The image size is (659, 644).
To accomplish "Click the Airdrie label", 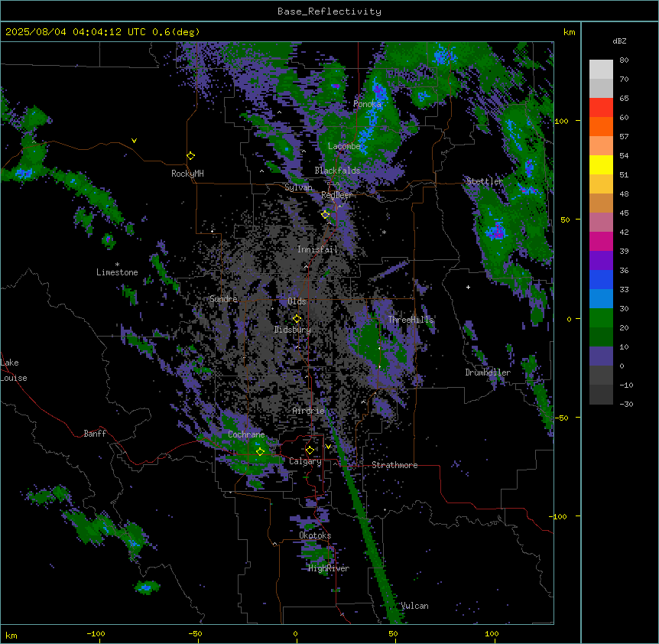I will 309,411.
